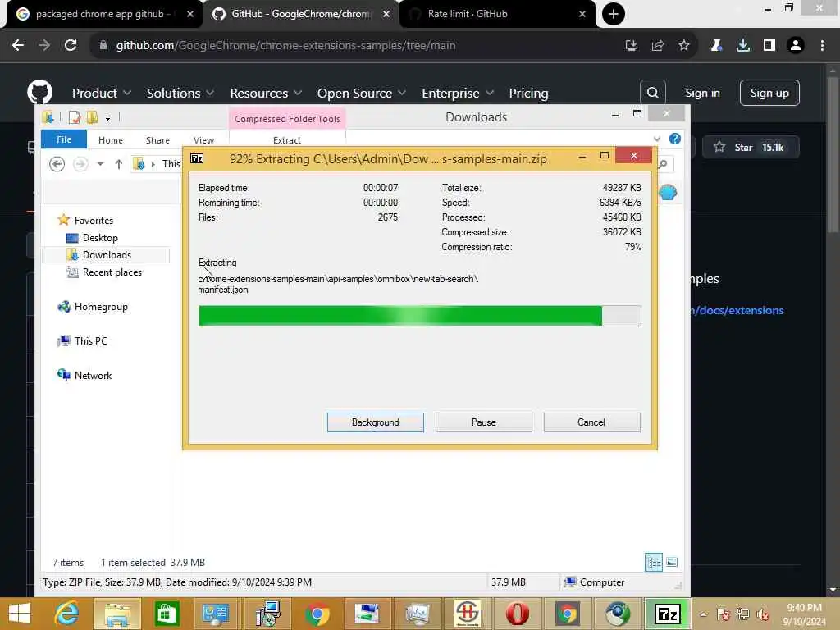Screen dimensions: 840x630
Task: Bookmark this page with star icon
Action: pos(683,46)
